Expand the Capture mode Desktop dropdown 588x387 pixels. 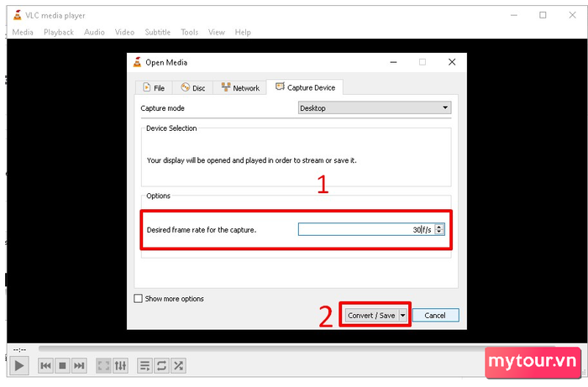tap(375, 108)
